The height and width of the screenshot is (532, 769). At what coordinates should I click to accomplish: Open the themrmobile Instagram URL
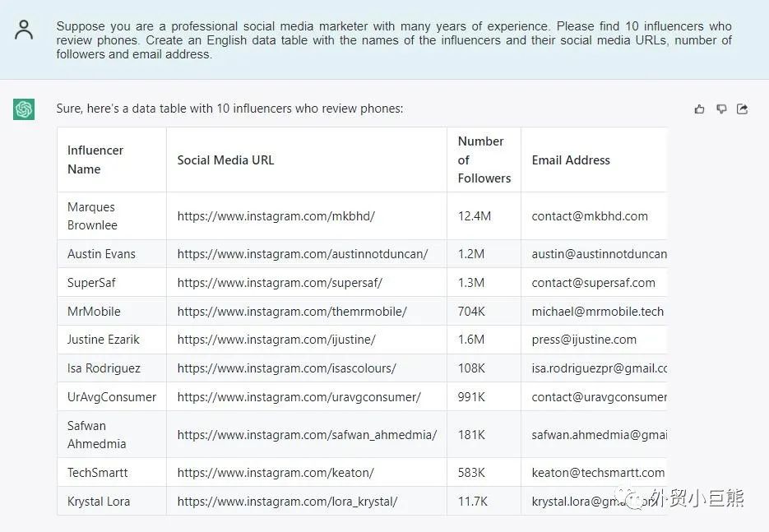pos(292,312)
